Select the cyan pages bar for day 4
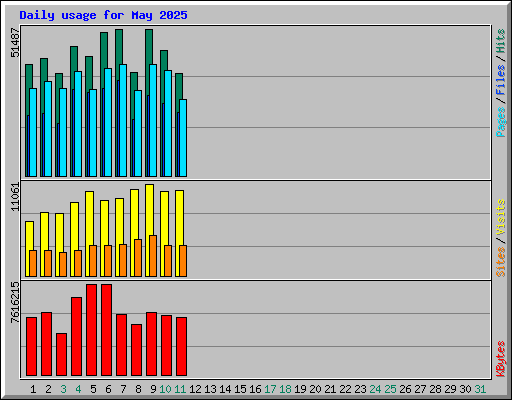The height and width of the screenshot is (400, 512). [78, 124]
